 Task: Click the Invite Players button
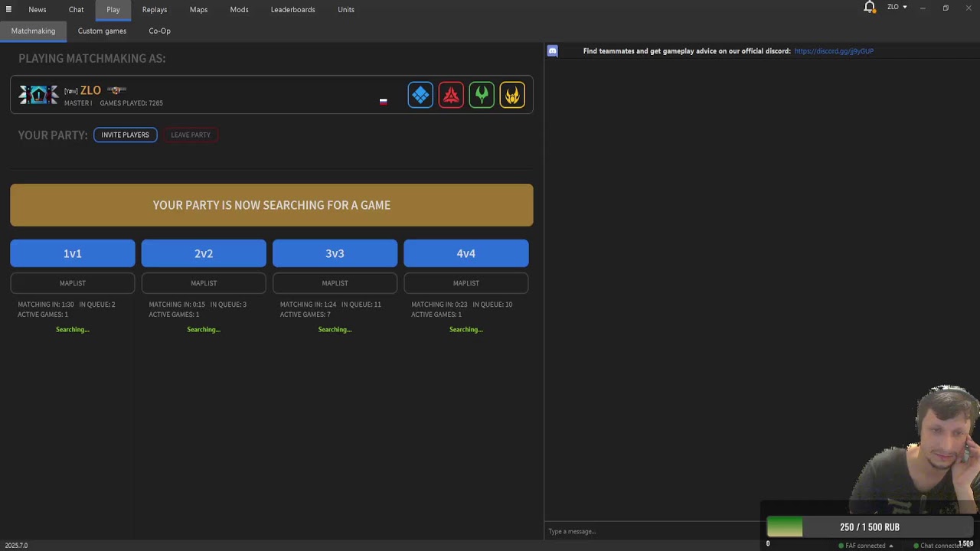pos(126,135)
